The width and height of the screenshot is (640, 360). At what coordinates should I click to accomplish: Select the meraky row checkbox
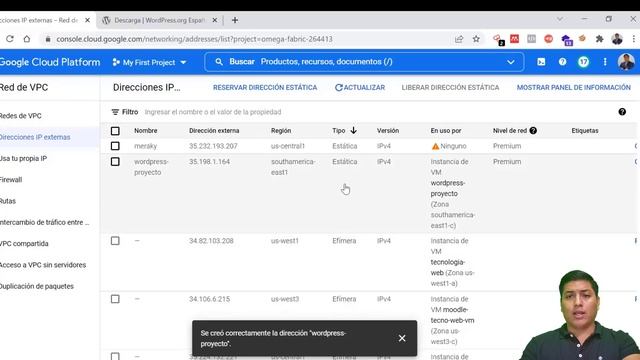pyautogui.click(x=115, y=146)
